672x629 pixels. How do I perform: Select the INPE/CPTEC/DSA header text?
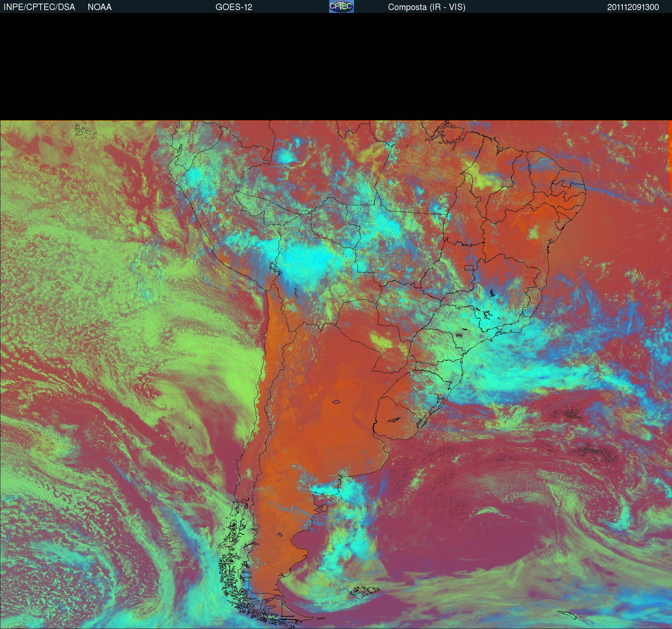pyautogui.click(x=39, y=7)
